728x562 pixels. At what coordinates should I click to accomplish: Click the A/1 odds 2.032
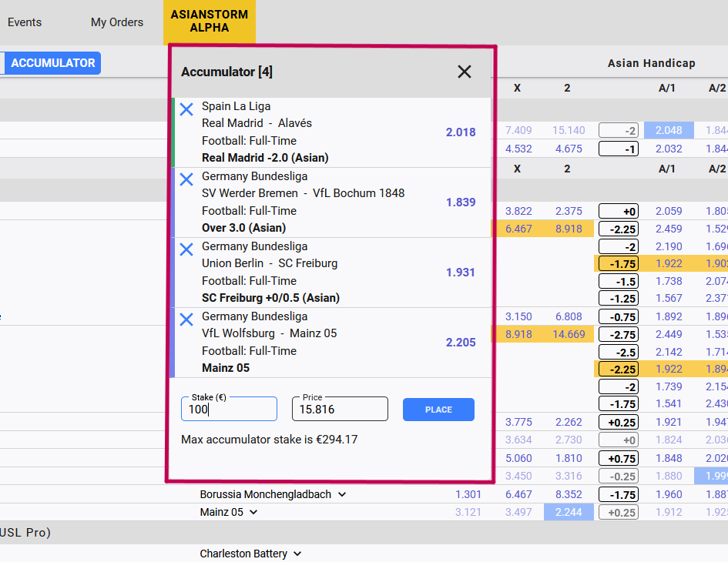(x=669, y=149)
